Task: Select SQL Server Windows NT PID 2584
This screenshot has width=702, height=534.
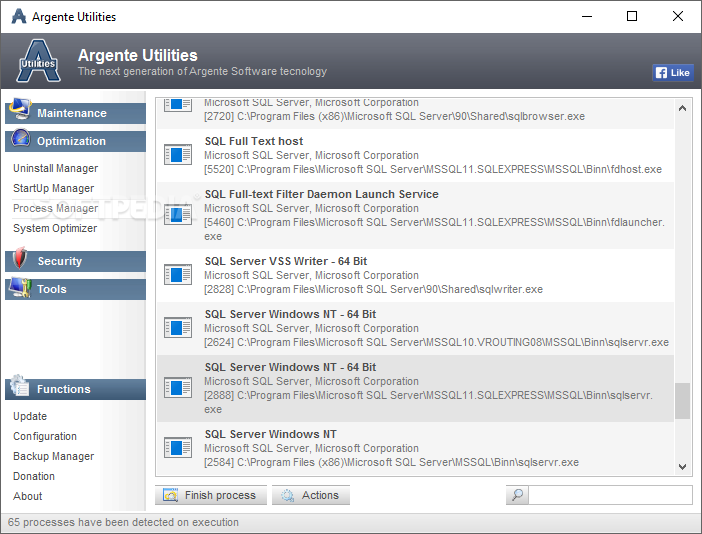Action: click(x=415, y=448)
